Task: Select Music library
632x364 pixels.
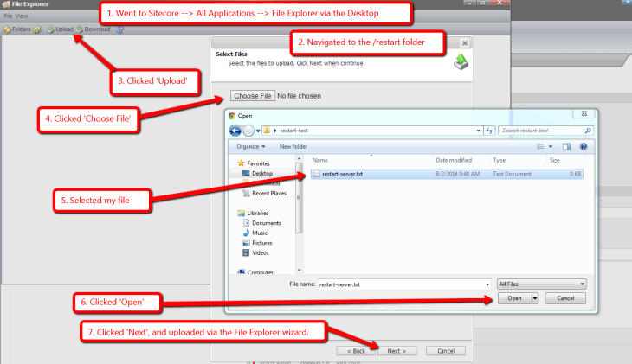Action: coord(259,233)
